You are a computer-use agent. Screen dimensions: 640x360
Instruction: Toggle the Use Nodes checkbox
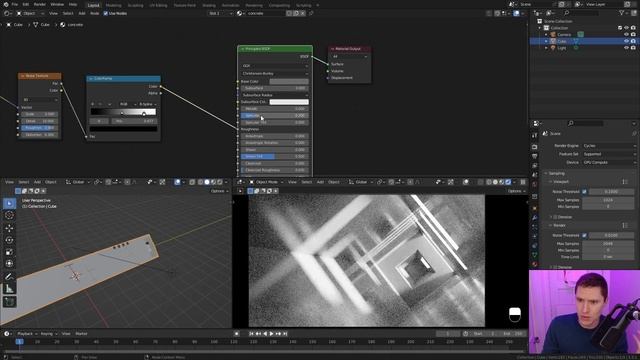pyautogui.click(x=106, y=13)
